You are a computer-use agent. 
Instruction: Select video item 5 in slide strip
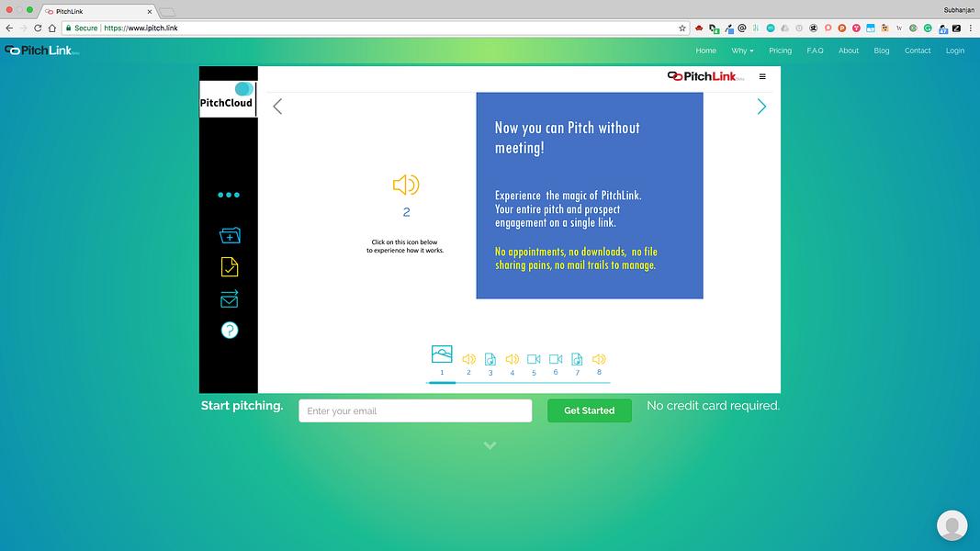(534, 359)
